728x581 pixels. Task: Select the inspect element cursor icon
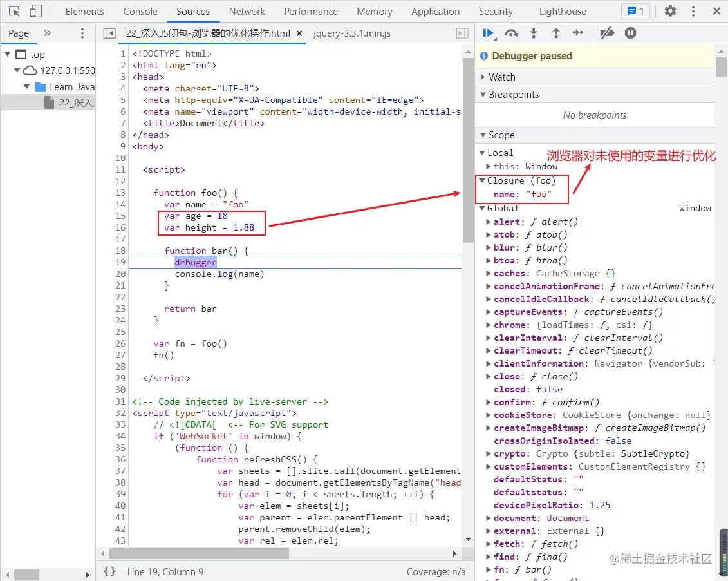click(x=14, y=11)
